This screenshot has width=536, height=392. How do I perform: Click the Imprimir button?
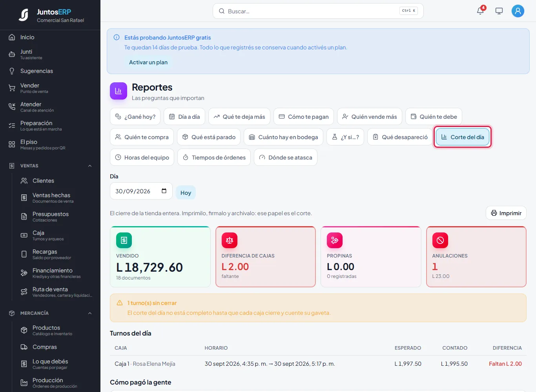[506, 213]
